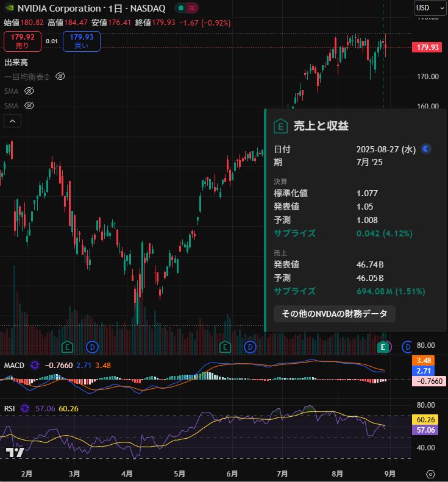Click the earnings E marker near 6月

tap(225, 347)
